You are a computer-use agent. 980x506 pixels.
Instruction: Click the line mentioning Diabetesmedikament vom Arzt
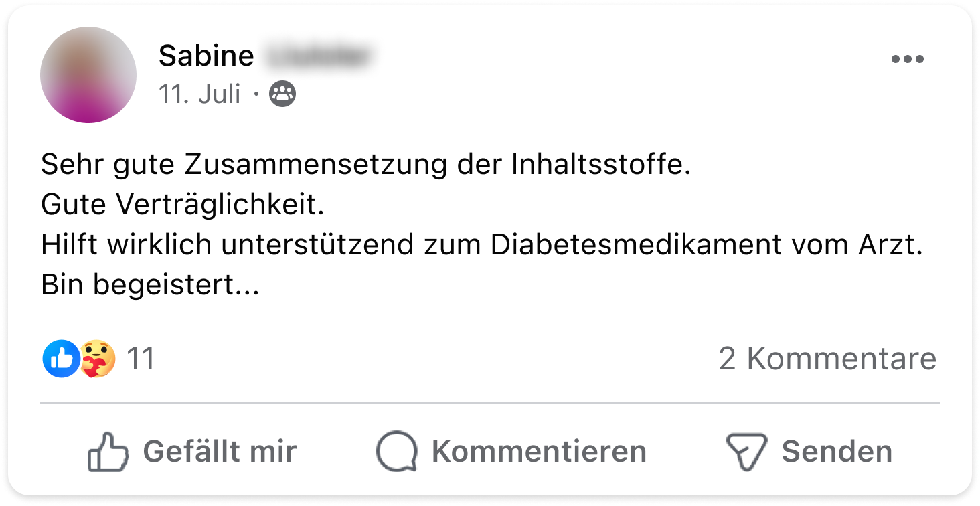pyautogui.click(x=482, y=246)
